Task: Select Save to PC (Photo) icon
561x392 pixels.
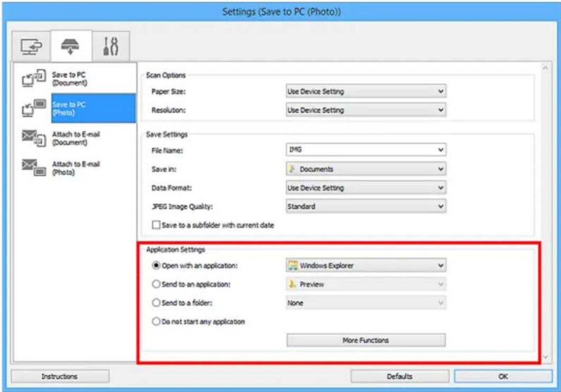Action: tap(34, 108)
